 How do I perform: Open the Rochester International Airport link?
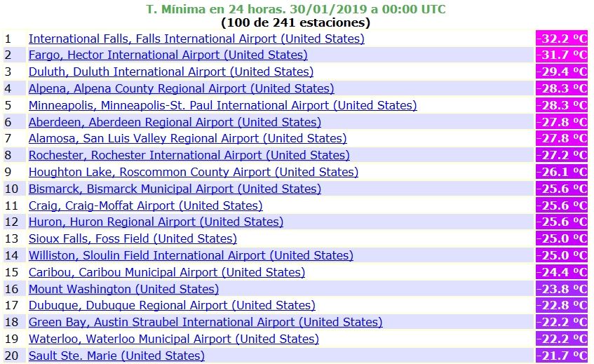(189, 155)
